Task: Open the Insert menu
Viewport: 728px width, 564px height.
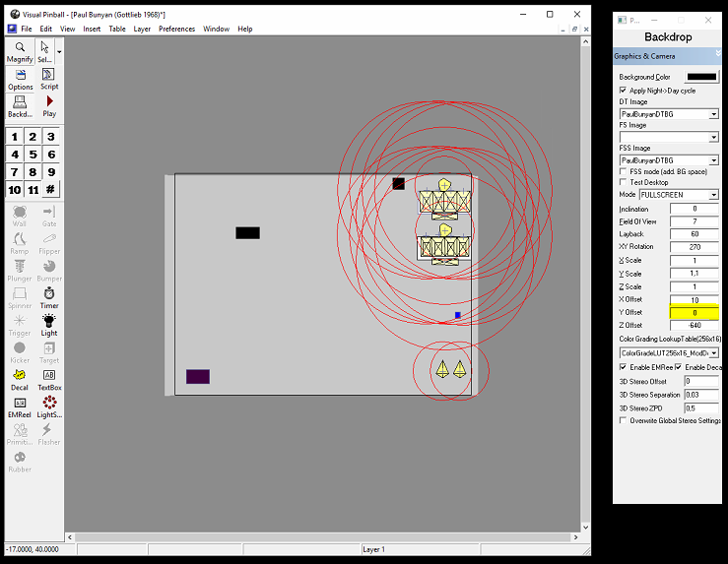Action: tap(92, 29)
